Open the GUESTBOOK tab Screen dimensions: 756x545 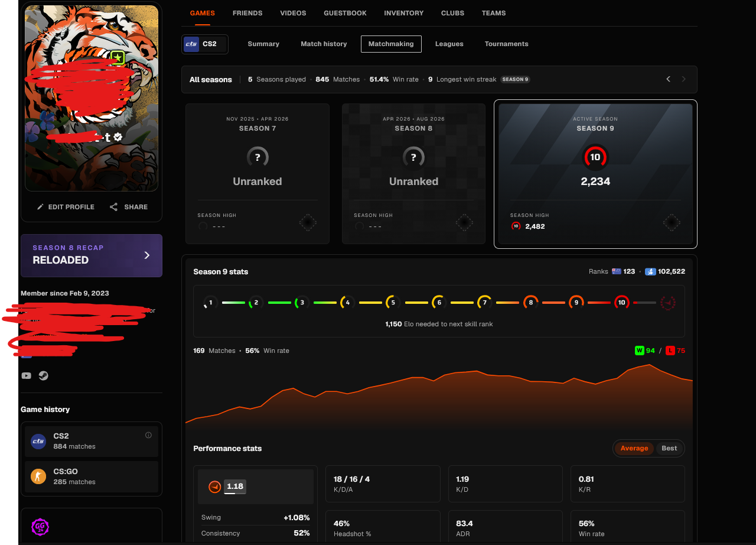tap(345, 13)
